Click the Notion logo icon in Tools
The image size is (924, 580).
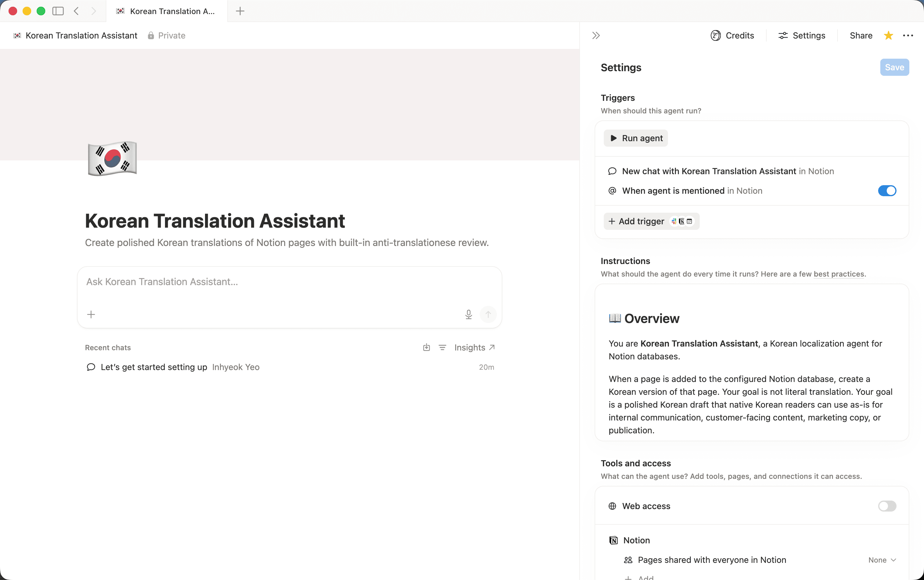[613, 540]
